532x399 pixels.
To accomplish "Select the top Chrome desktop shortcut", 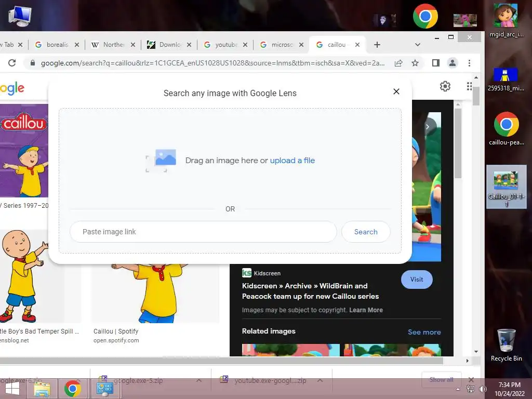I will tap(425, 16).
